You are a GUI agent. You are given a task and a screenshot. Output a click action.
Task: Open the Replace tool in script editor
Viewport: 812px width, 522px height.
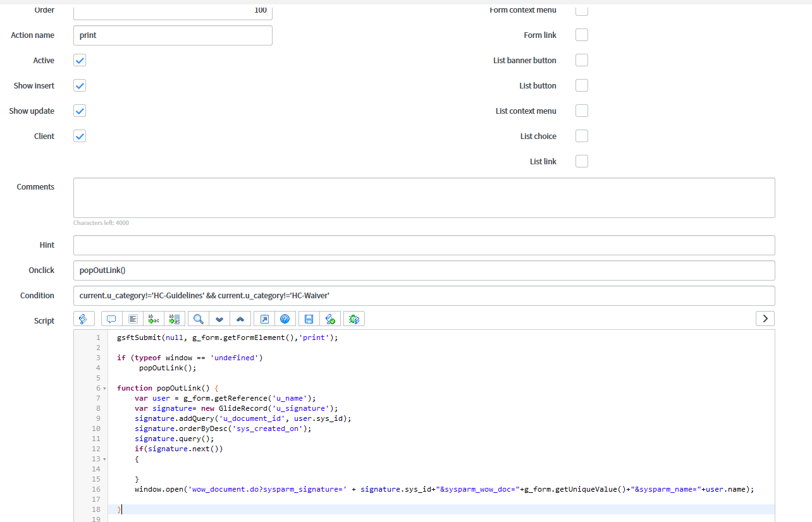pos(153,319)
